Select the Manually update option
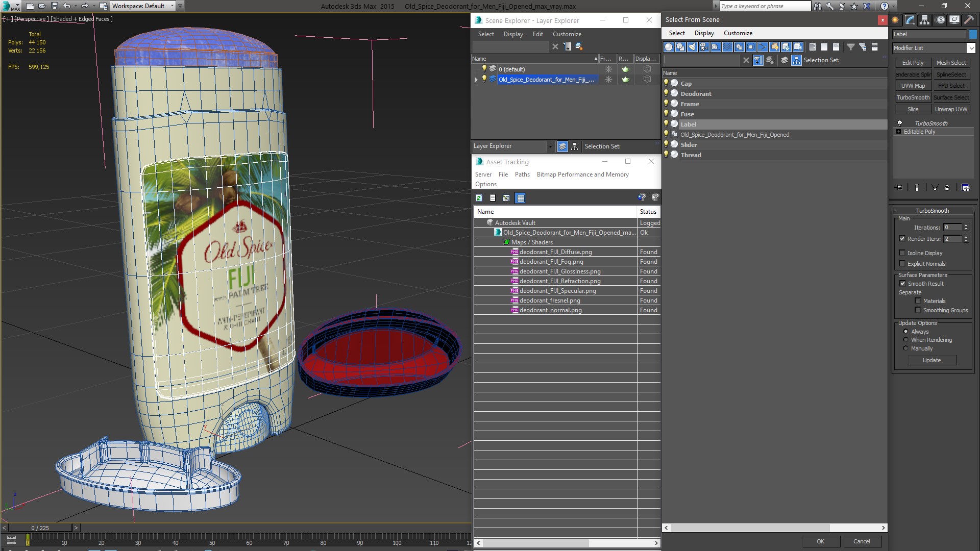The width and height of the screenshot is (980, 551). (x=905, y=348)
